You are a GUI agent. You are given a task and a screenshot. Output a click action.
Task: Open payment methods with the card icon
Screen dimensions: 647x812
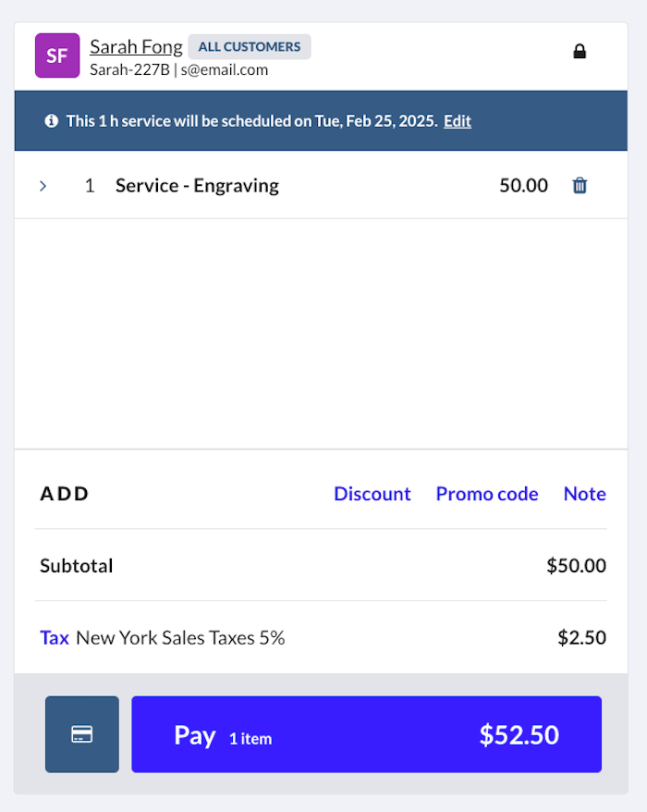coord(82,734)
